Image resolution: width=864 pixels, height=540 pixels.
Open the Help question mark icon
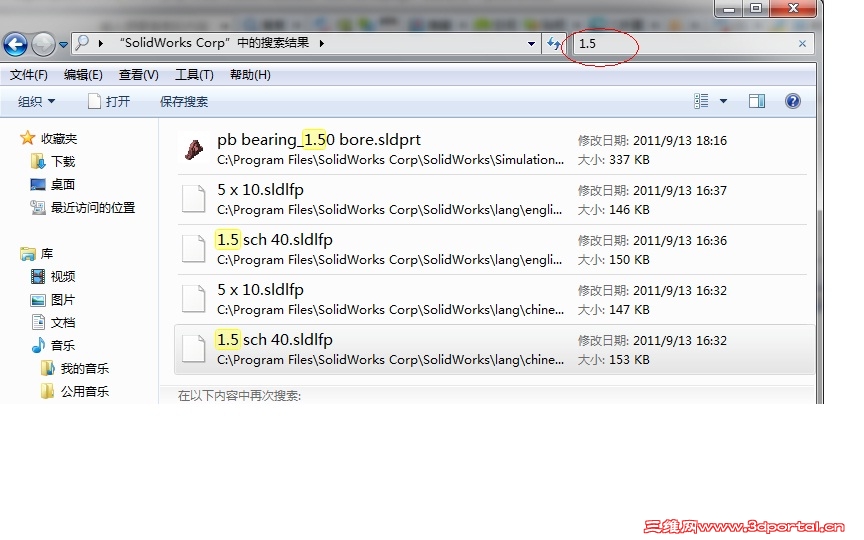(x=792, y=101)
